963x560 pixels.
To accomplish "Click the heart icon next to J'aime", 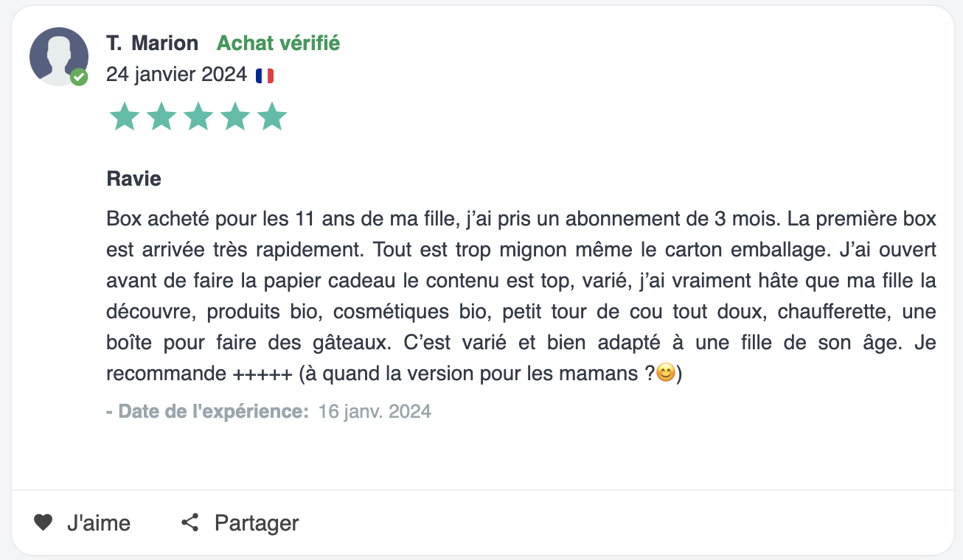I will coord(44,523).
